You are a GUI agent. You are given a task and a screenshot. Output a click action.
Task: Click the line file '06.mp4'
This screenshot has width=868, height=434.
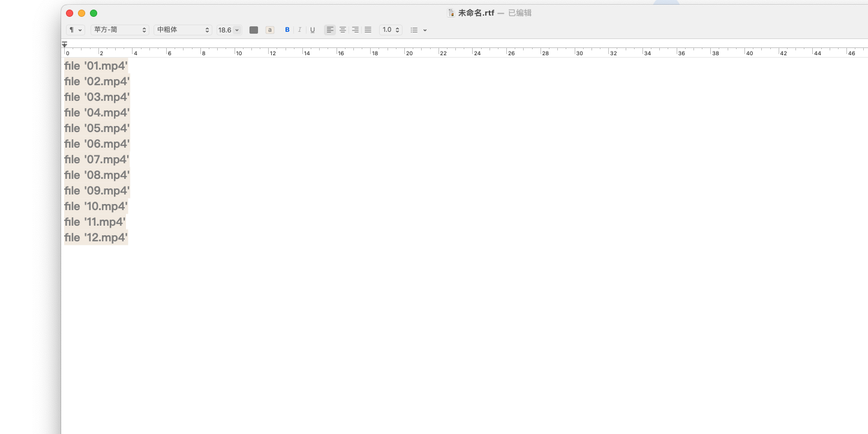coord(97,144)
